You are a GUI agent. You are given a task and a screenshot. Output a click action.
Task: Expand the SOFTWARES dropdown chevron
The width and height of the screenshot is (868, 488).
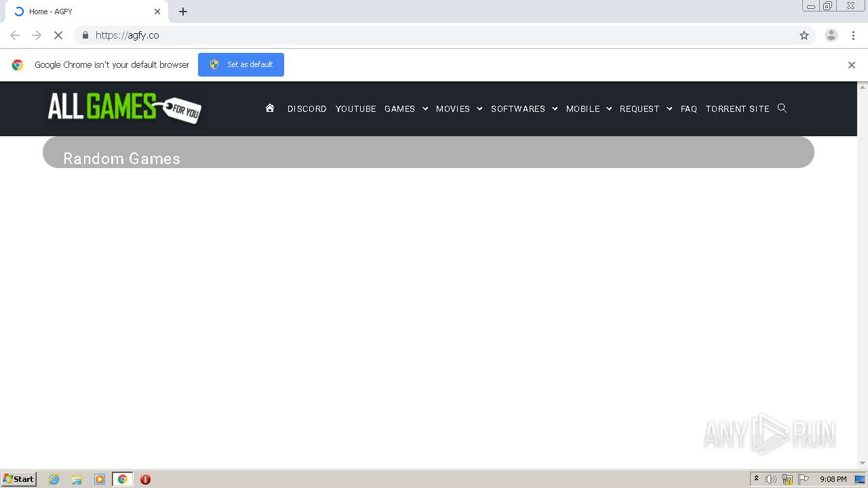coord(555,108)
